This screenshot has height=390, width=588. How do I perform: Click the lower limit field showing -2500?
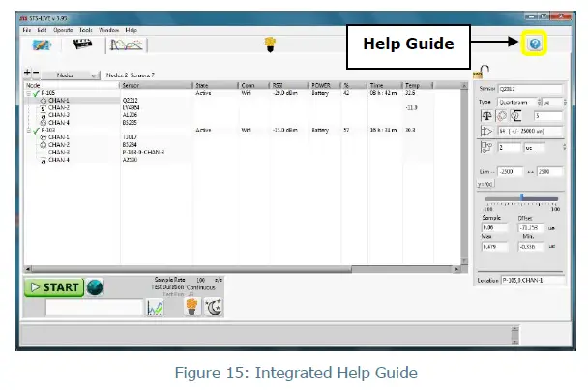510,172
